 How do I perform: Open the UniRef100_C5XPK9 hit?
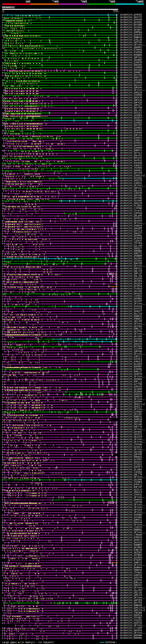point(131,168)
